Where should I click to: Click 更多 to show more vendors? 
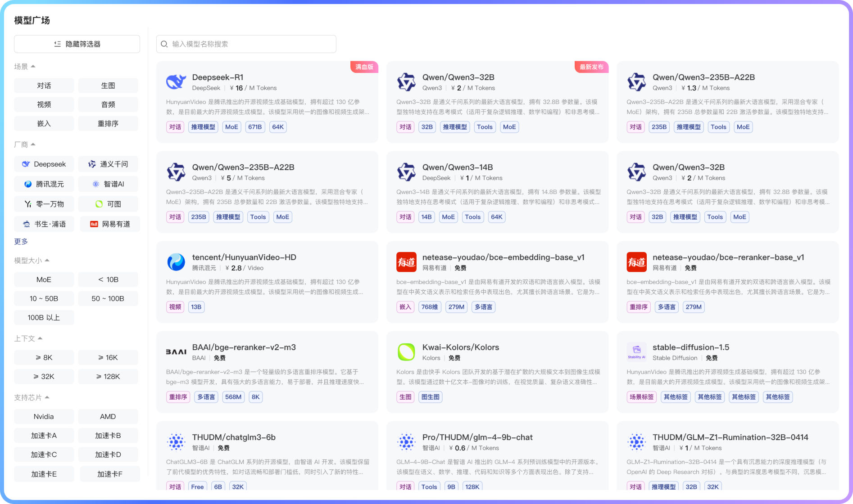click(21, 242)
